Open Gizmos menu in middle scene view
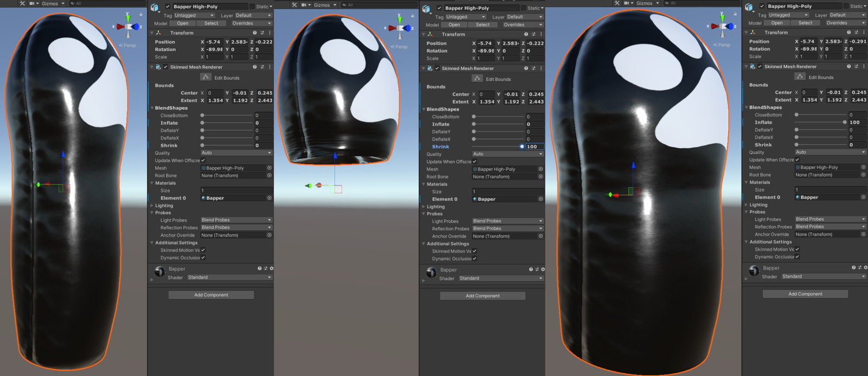The width and height of the screenshot is (868, 376). point(324,5)
